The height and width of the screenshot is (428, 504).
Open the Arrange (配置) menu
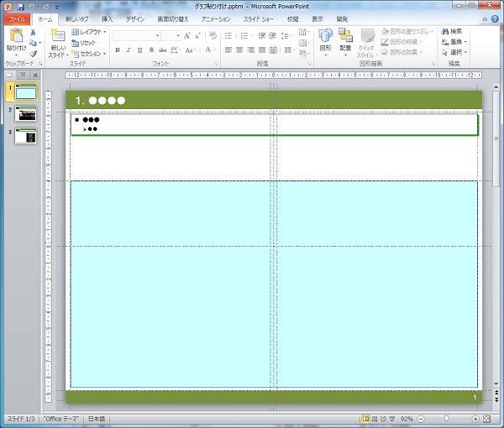[x=345, y=41]
